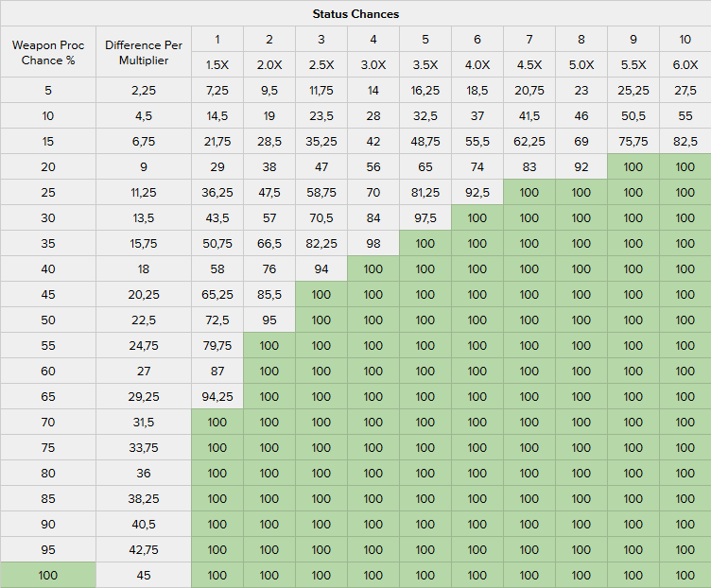711x588 pixels.
Task: Select the "94" cell in row 40
Action: (321, 269)
